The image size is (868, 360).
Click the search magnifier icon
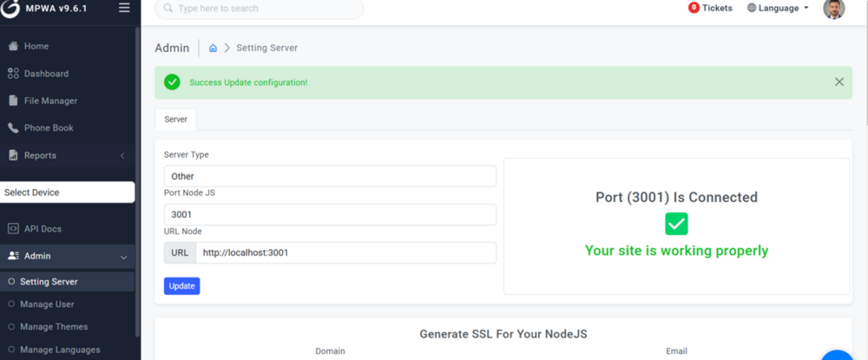click(x=168, y=9)
